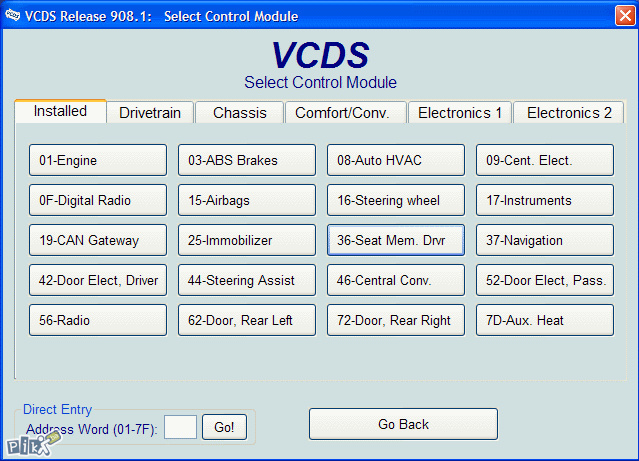This screenshot has width=639, height=461.
Task: Open 52-Door Elect, Pass. module
Action: tap(545, 280)
